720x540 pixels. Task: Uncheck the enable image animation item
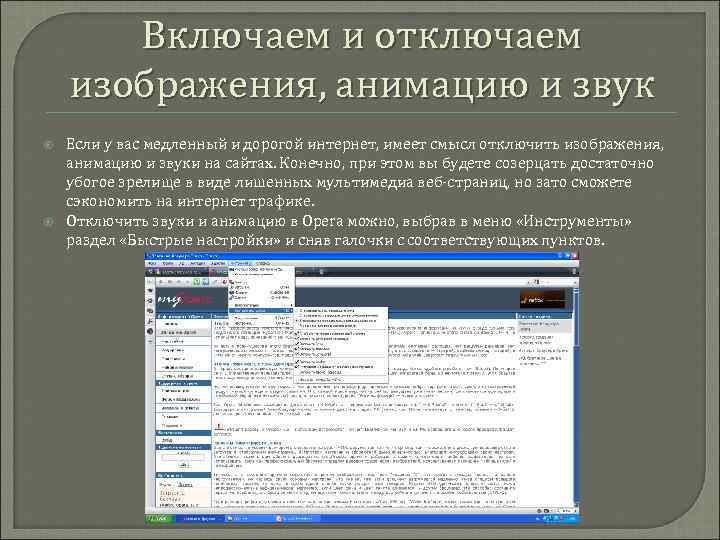(x=341, y=333)
